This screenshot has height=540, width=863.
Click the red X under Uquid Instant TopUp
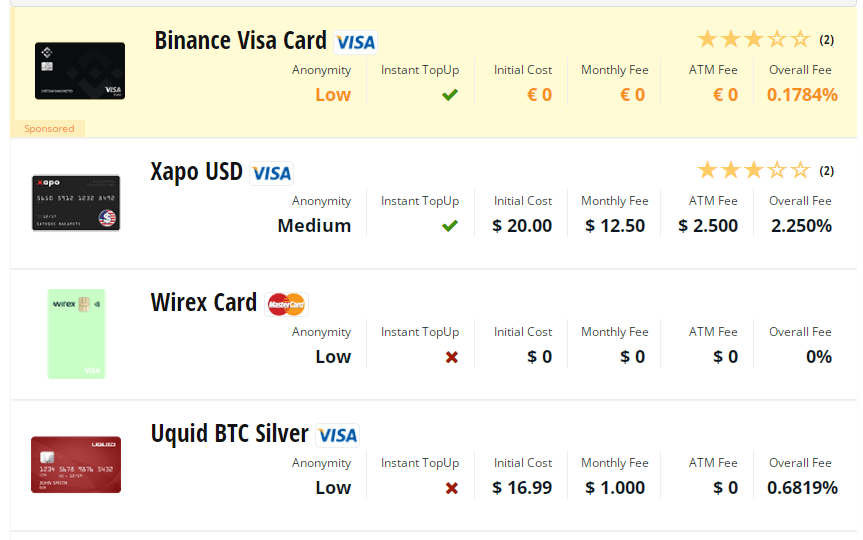point(451,488)
